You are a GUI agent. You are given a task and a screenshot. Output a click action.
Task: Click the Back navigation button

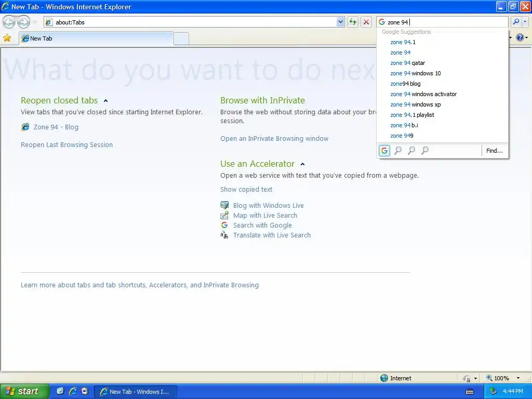coord(9,22)
